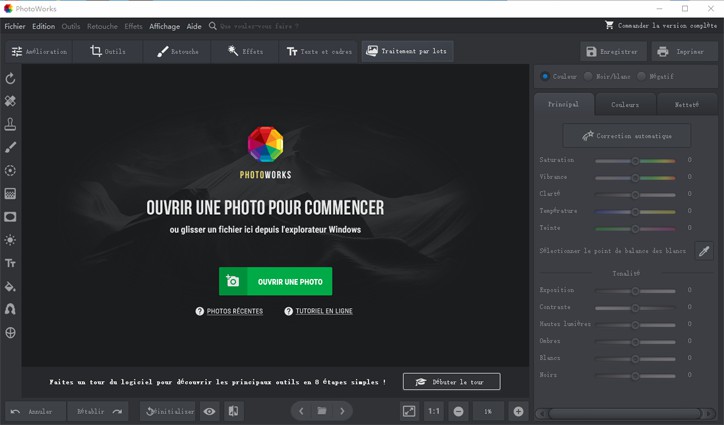Click the Température slider handle

coord(635,212)
